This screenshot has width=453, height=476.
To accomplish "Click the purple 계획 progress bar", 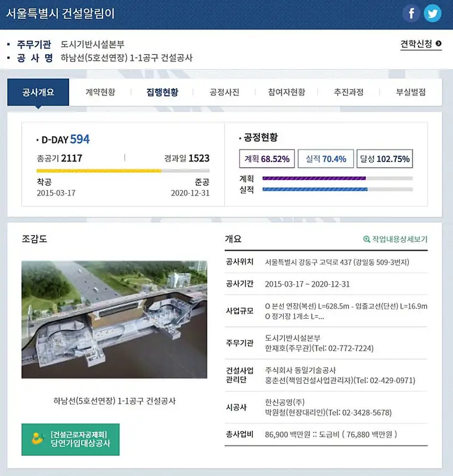I will (x=337, y=179).
